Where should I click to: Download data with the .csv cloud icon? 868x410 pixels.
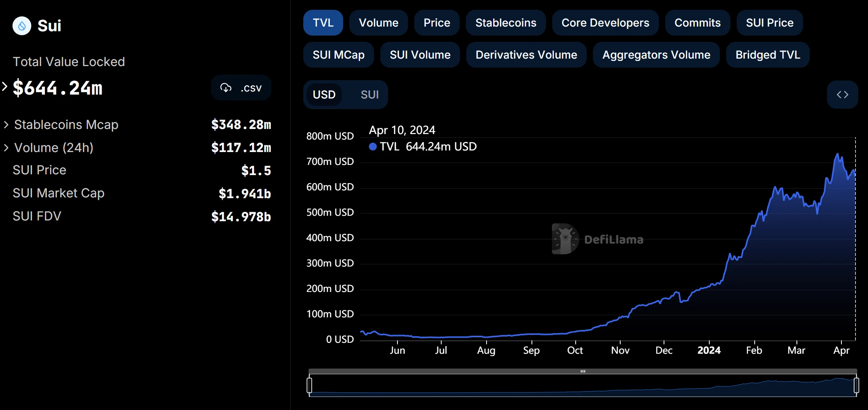(x=226, y=88)
